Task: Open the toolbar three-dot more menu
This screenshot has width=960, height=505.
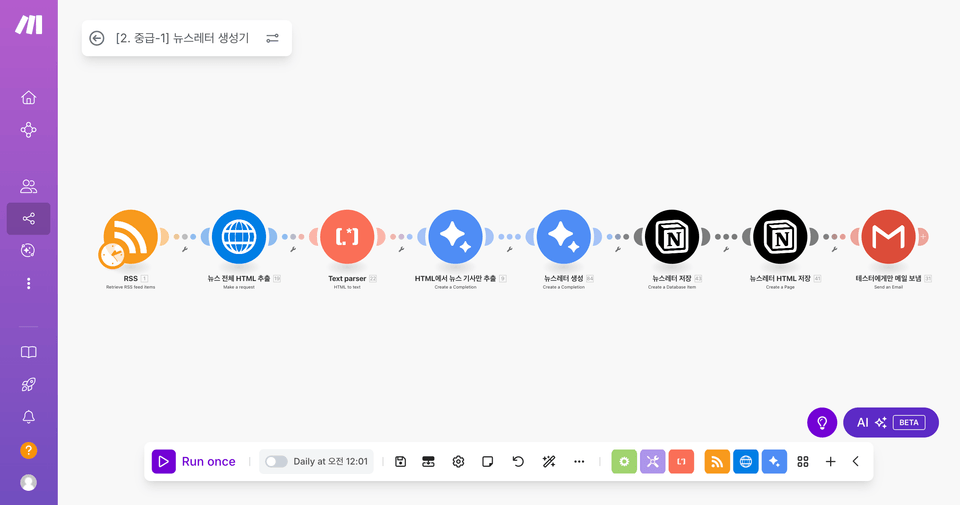Action: 579,462
